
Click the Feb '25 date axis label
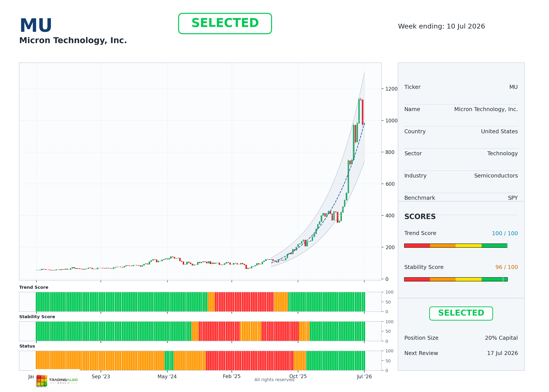tap(232, 377)
